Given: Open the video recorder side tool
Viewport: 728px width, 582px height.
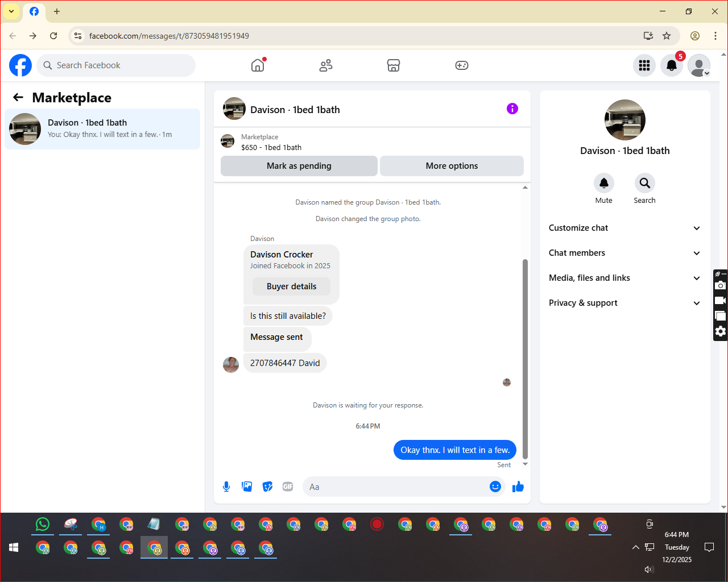Looking at the screenshot, I should click(x=721, y=301).
